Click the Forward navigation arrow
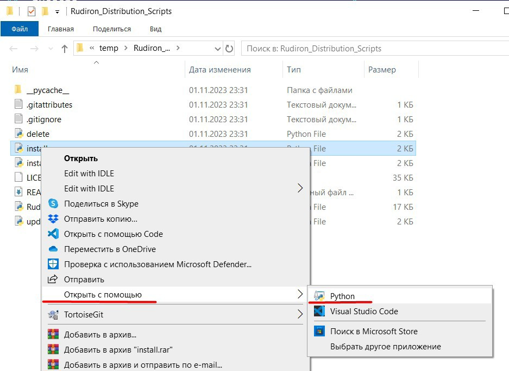 coord(34,49)
